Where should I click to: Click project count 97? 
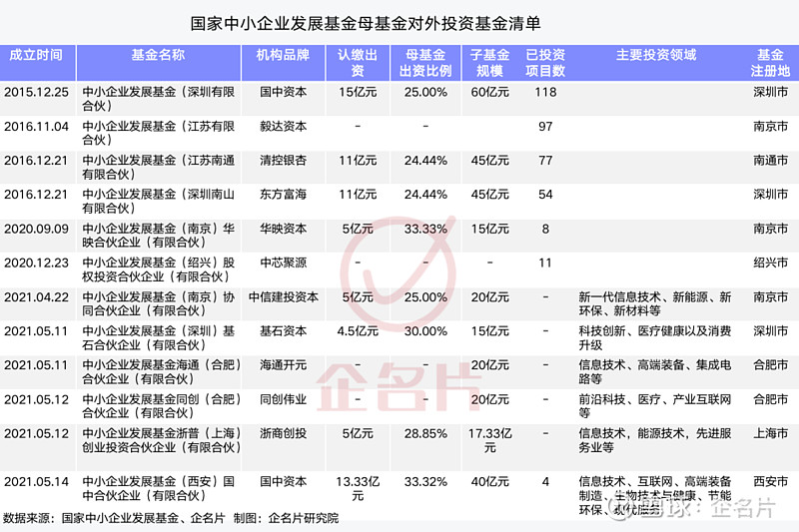(x=545, y=126)
